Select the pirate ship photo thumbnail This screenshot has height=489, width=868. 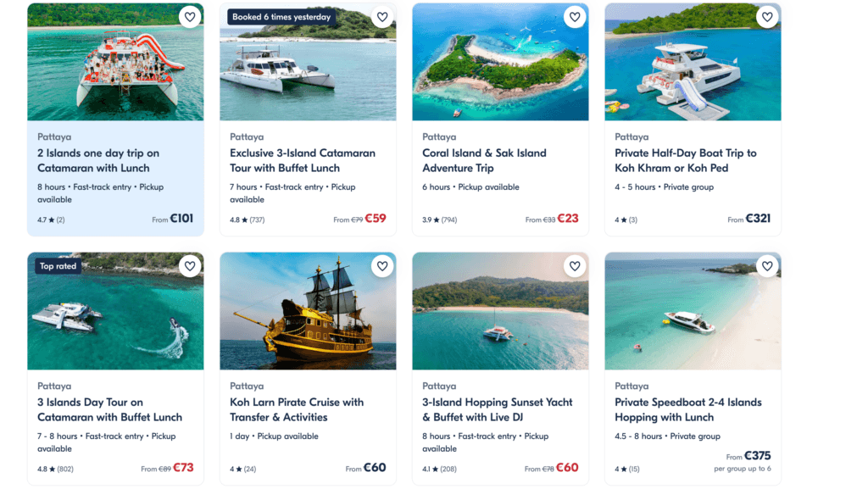point(308,311)
